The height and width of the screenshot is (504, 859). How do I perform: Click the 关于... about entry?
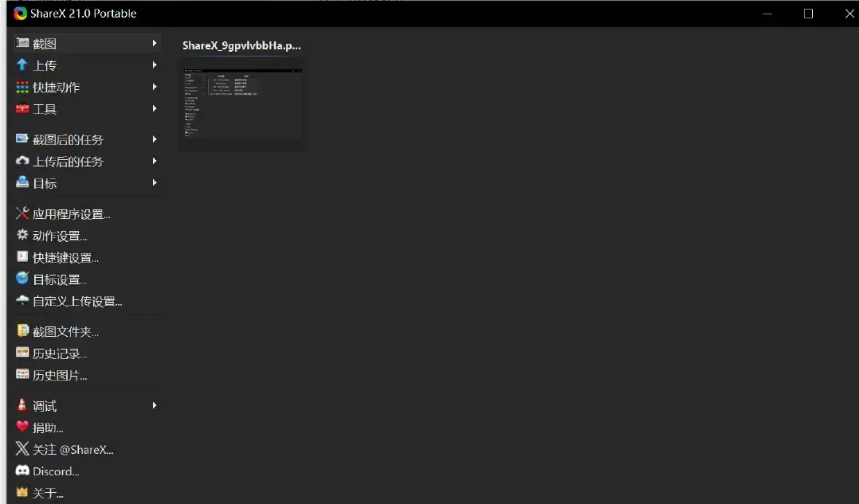[x=87, y=493]
